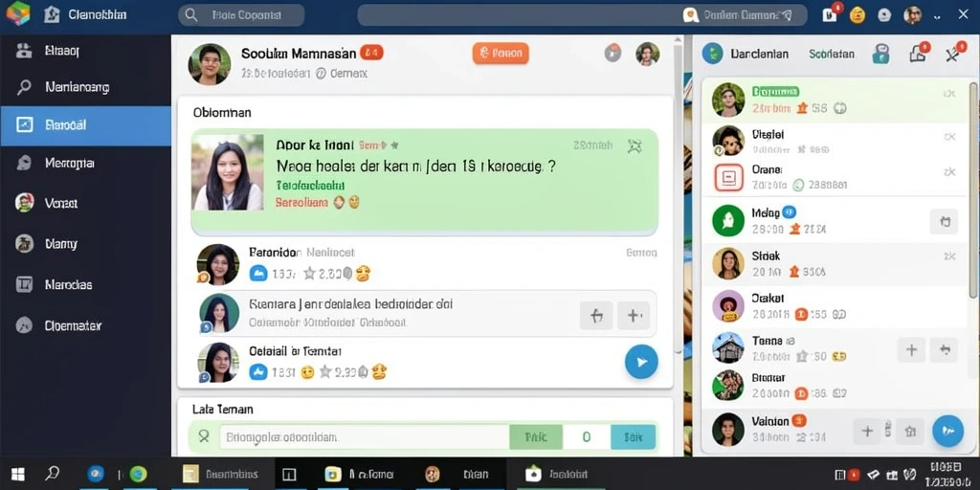Image resolution: width=980 pixels, height=490 pixels.
Task: Click the green Telofaclealat link
Action: (x=310, y=186)
